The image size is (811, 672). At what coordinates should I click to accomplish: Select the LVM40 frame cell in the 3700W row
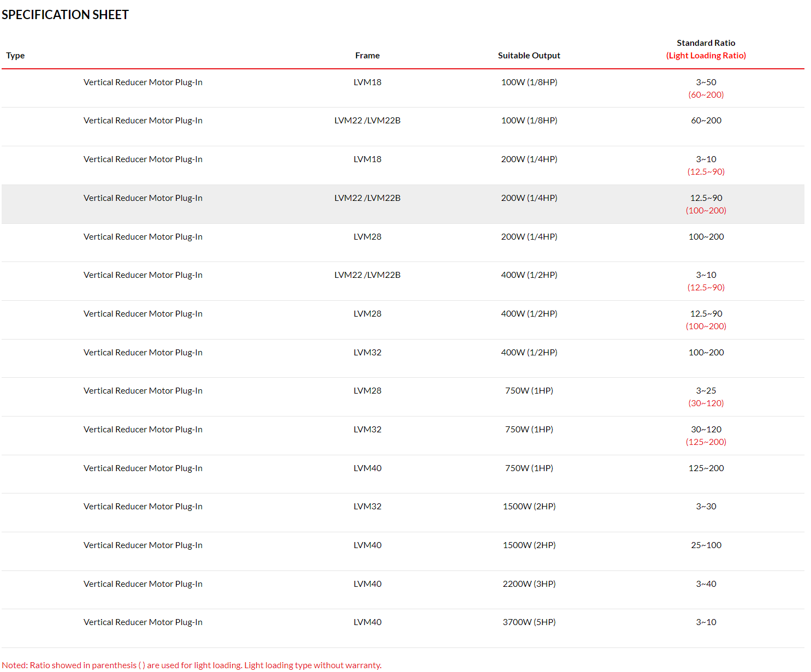368,622
